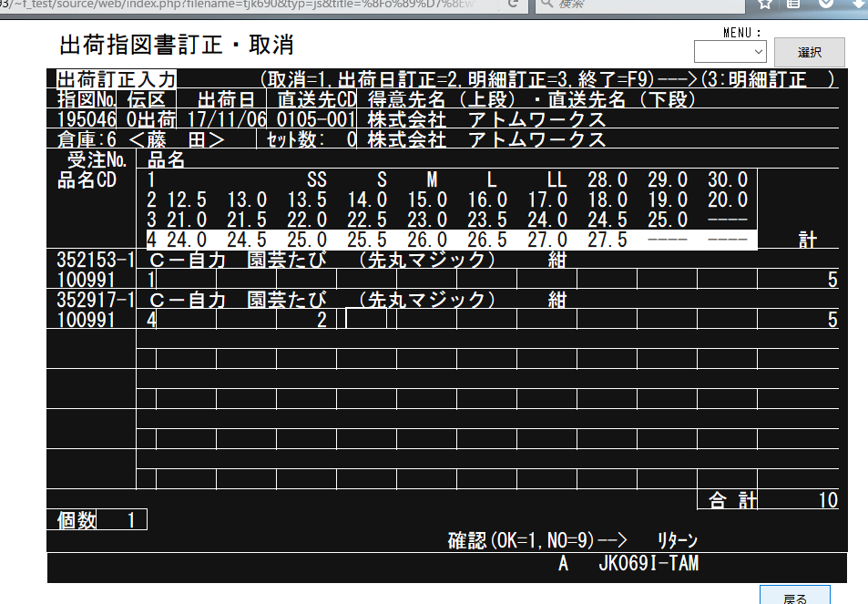This screenshot has height=604, width=868.
Task: Open the MENU dropdown list
Action: pos(730,52)
